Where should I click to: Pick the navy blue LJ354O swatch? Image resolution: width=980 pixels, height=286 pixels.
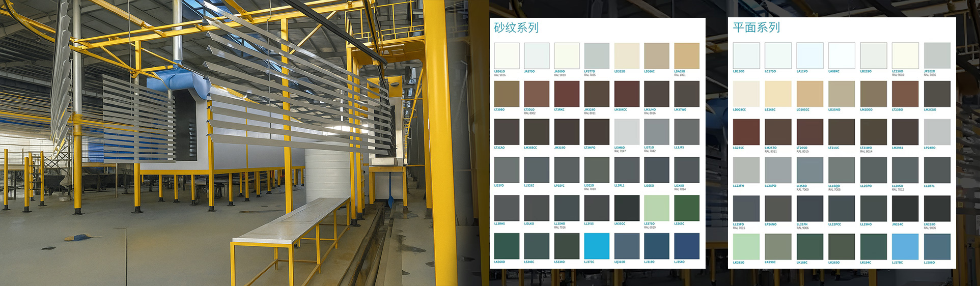click(687, 246)
